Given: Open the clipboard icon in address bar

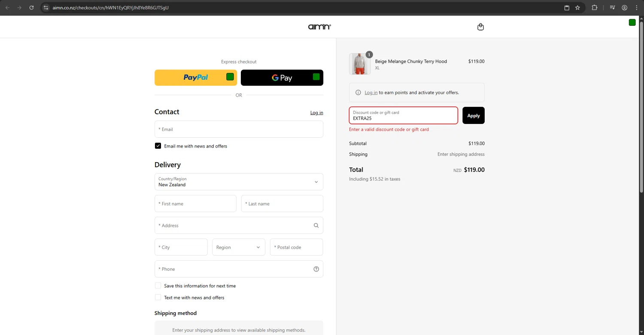Looking at the screenshot, I should click(567, 8).
